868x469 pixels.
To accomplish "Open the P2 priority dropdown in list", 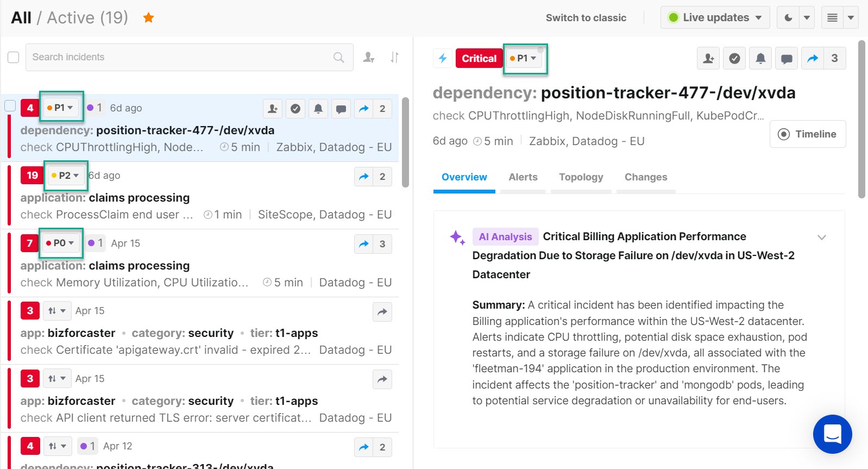I will (x=66, y=176).
